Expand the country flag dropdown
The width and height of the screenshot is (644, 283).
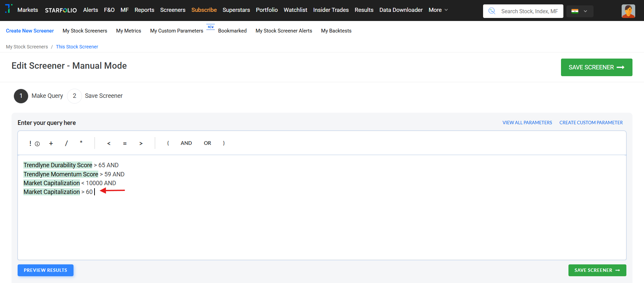[x=585, y=11]
